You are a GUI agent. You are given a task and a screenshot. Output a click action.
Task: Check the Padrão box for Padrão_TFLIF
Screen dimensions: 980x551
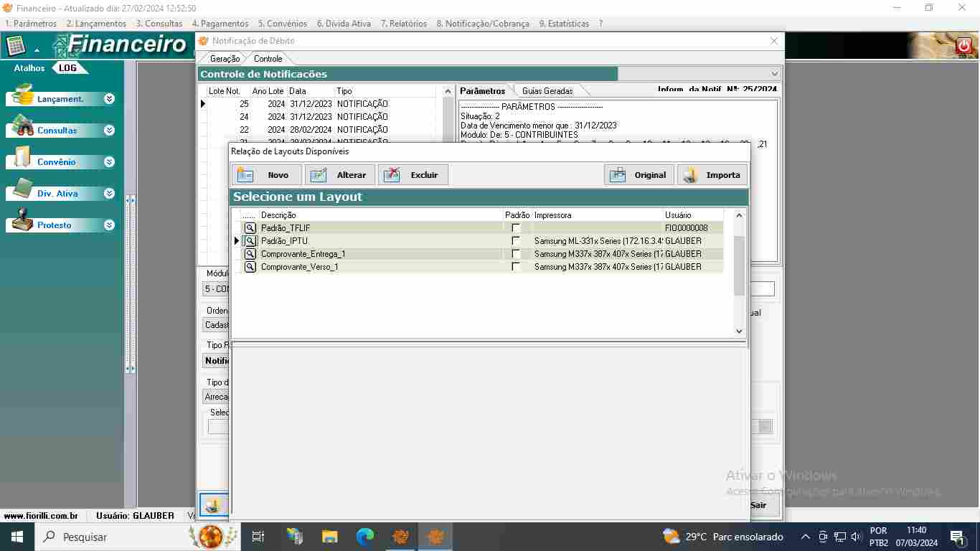tap(516, 228)
